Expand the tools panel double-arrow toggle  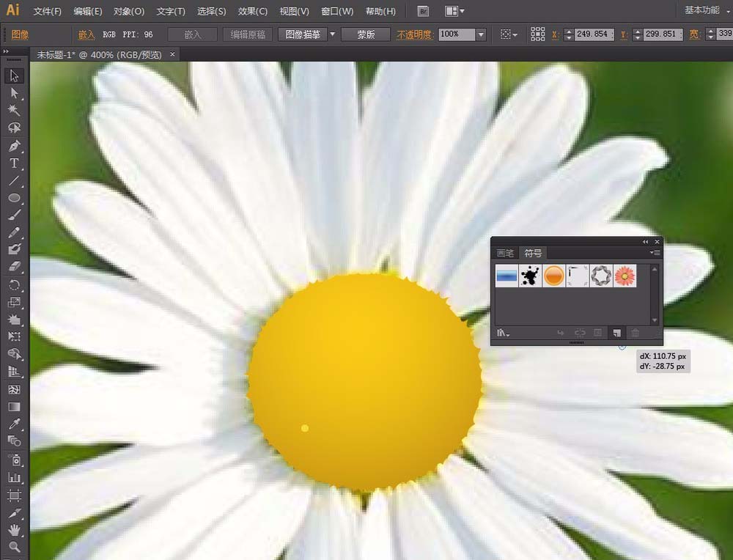[x=6, y=51]
